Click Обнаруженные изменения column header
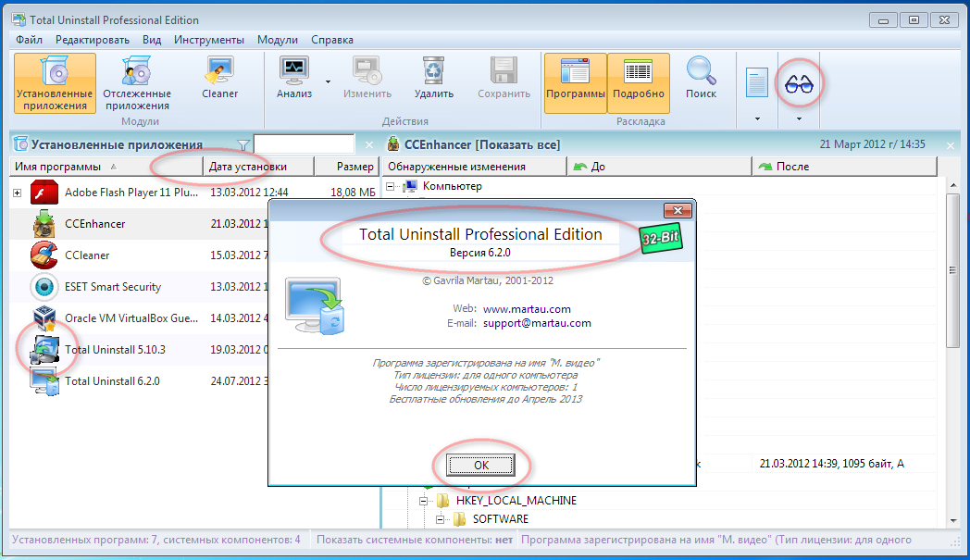This screenshot has height=560, width=970. click(475, 167)
